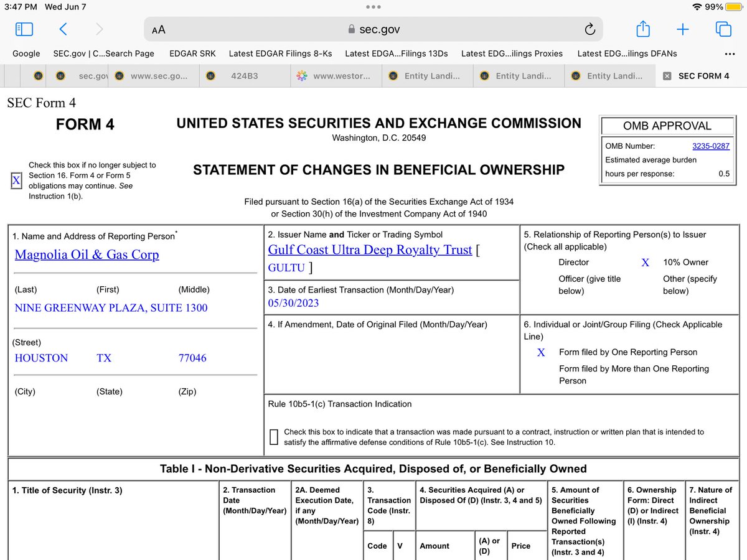The height and width of the screenshot is (560, 747).
Task: Select the HOUSTON city value
Action: point(41,358)
